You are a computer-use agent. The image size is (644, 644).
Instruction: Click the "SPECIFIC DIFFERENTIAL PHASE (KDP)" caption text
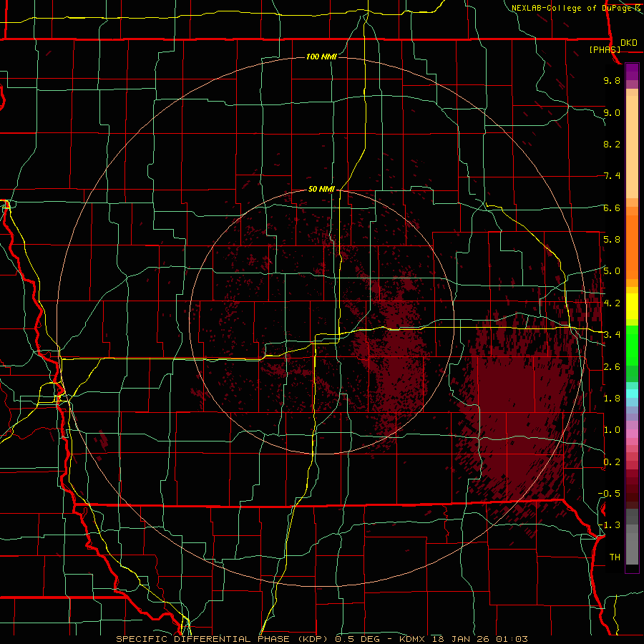[224, 639]
